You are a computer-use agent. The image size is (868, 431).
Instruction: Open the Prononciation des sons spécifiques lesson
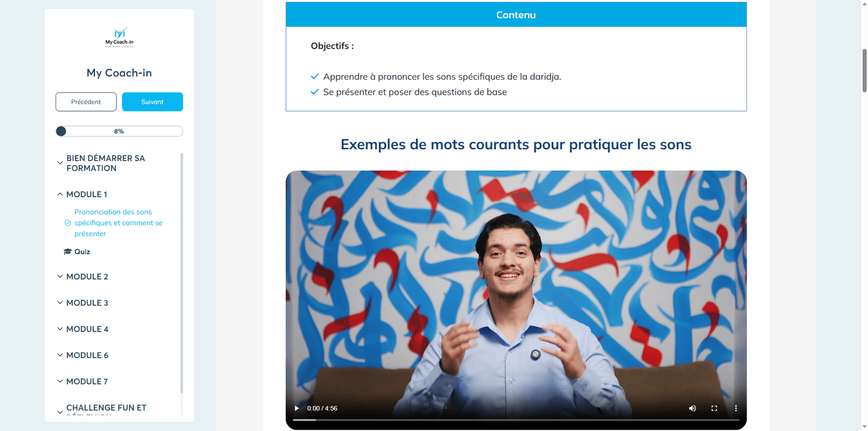(x=119, y=223)
